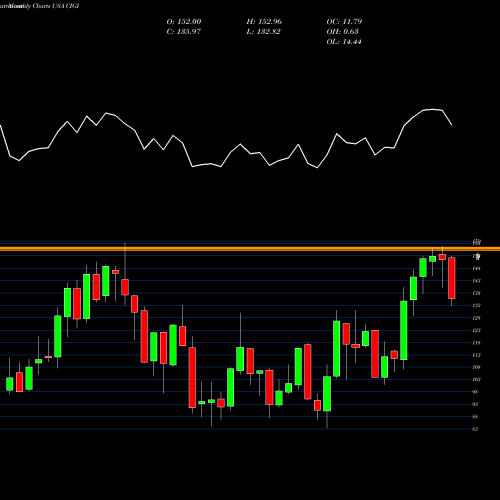
Task: Click the 'O: 152.00' open price value
Action: coord(184,22)
